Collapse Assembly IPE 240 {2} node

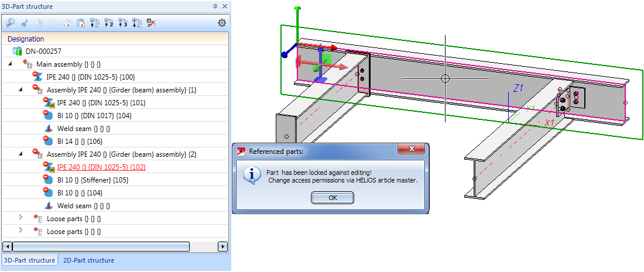tap(20, 154)
